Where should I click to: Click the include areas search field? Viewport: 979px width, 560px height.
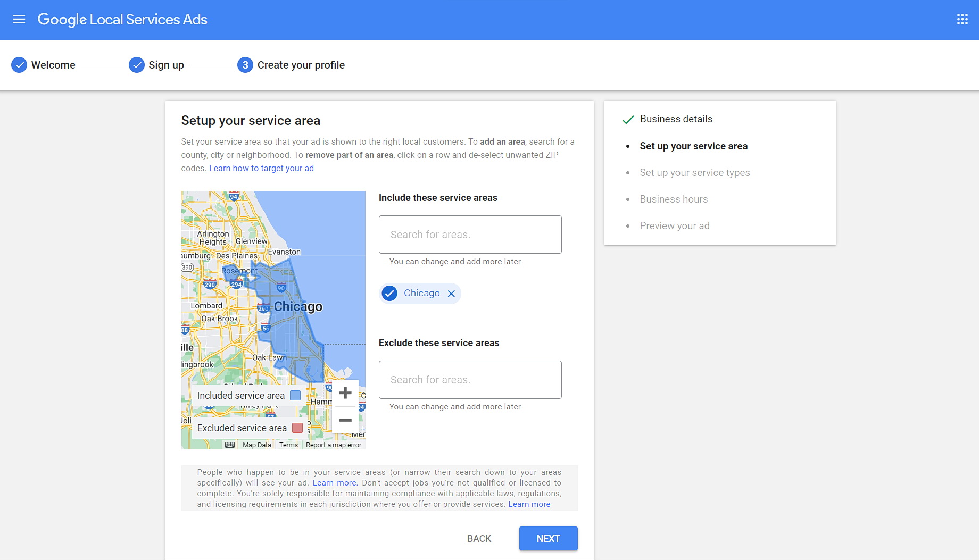tap(470, 235)
